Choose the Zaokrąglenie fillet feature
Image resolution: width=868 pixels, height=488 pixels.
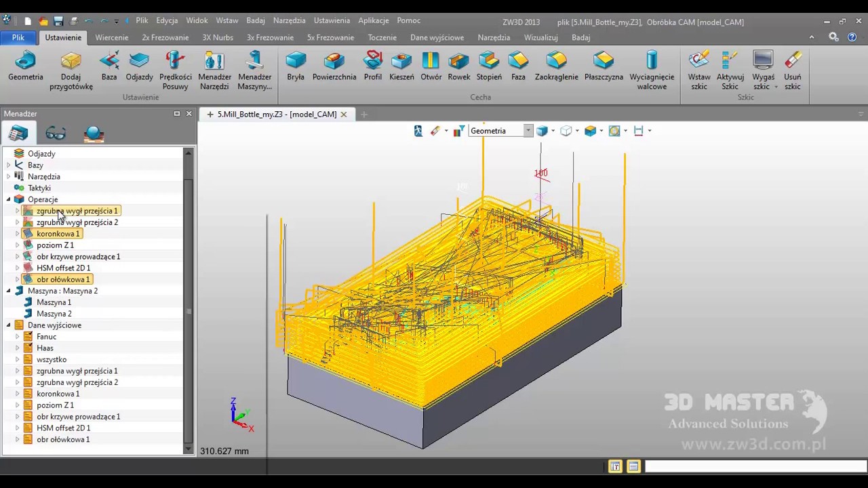(556, 66)
